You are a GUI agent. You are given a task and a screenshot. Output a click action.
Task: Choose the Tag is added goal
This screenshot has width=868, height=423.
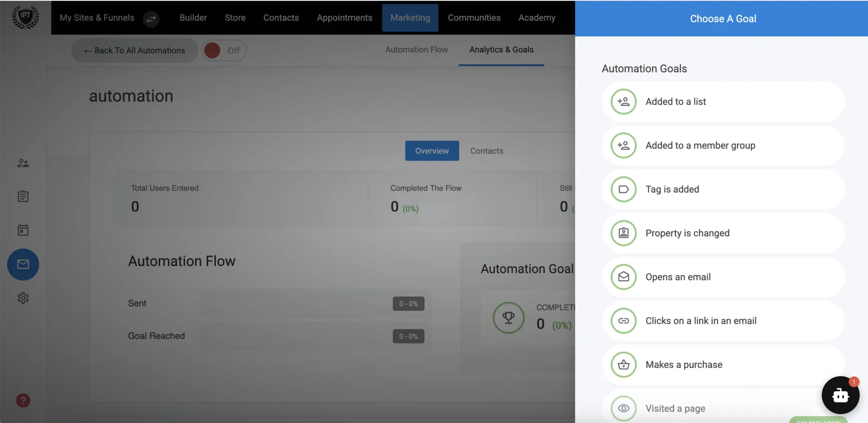coord(723,189)
